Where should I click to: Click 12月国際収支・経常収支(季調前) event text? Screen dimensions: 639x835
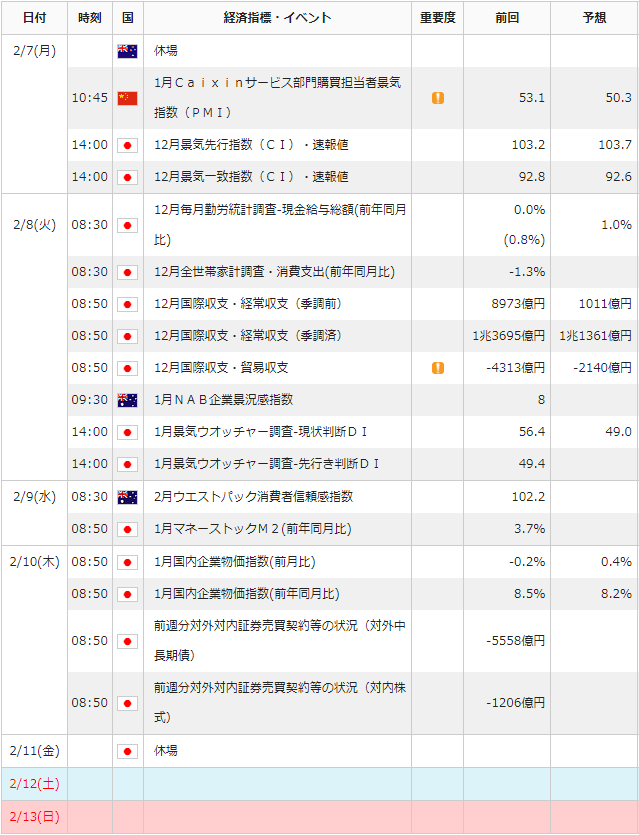[248, 304]
